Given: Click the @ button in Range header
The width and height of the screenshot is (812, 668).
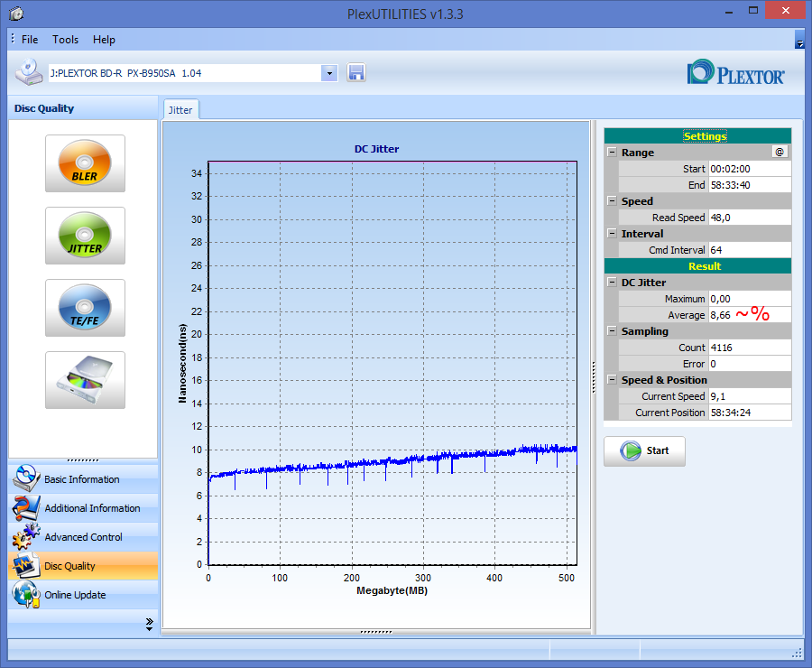Looking at the screenshot, I should [780, 152].
